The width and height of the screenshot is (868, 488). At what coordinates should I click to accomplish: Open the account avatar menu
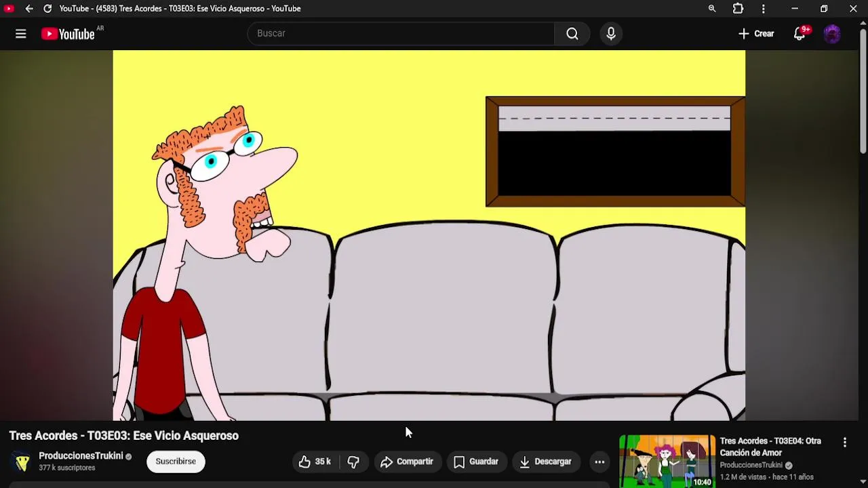832,34
